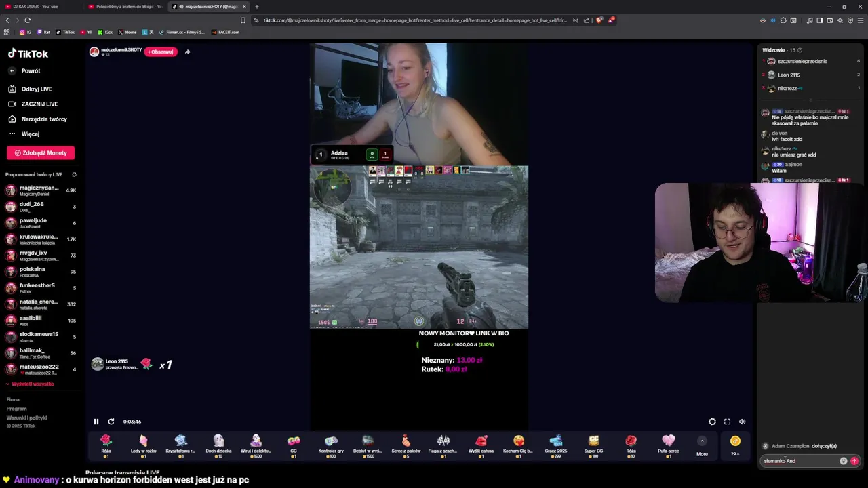Send the Super GG gift
The image size is (868, 488).
tap(593, 447)
